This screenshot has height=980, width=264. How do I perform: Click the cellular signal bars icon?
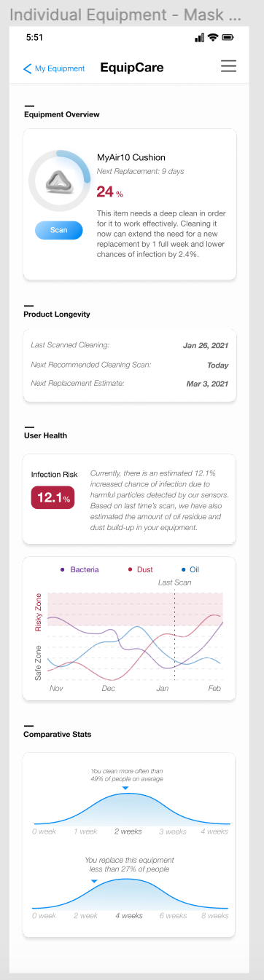[200, 37]
